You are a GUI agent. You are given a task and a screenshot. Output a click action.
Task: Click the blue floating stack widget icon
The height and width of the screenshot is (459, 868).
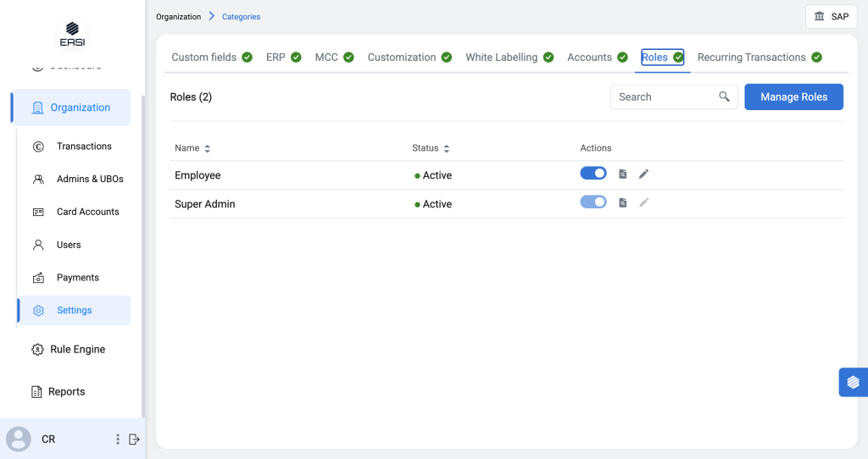pos(853,382)
